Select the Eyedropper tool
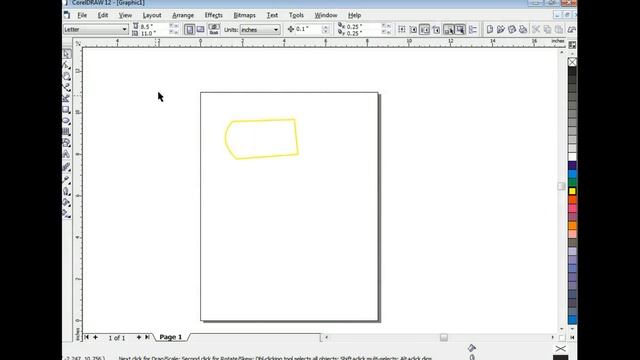 click(x=67, y=180)
